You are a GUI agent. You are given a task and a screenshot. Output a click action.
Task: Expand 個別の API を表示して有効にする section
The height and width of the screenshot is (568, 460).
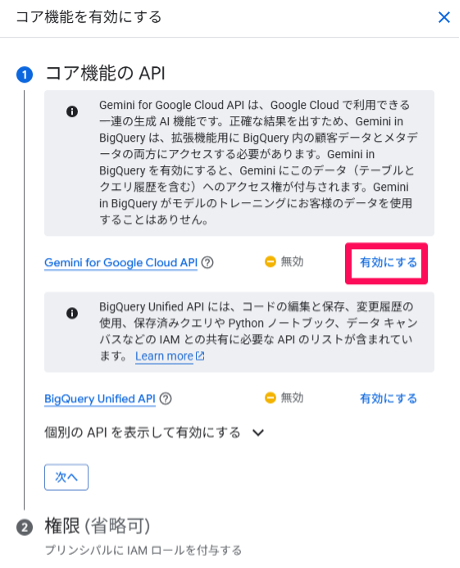(154, 433)
